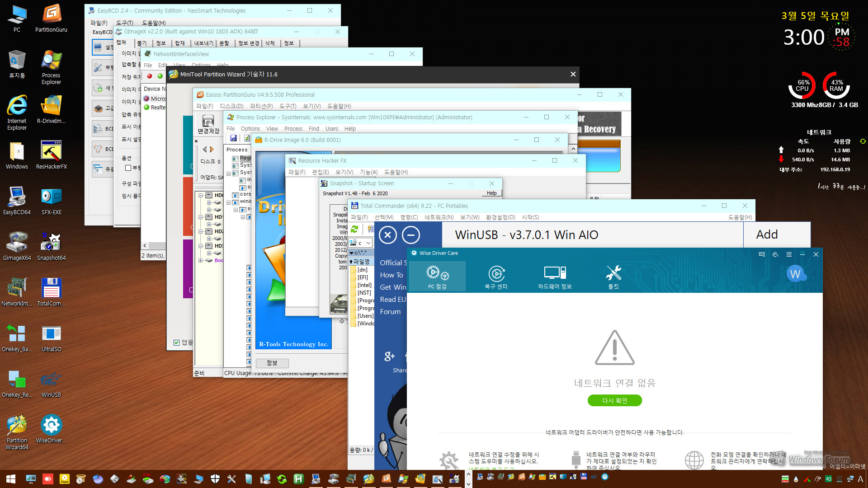Click shield icon on taskbar
868x488 pixels.
[x=215, y=479]
